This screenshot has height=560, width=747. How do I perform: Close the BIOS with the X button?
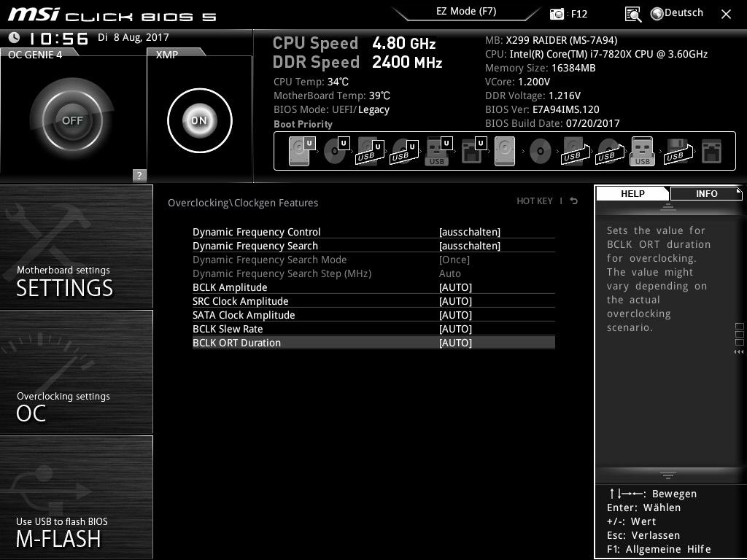coord(726,15)
